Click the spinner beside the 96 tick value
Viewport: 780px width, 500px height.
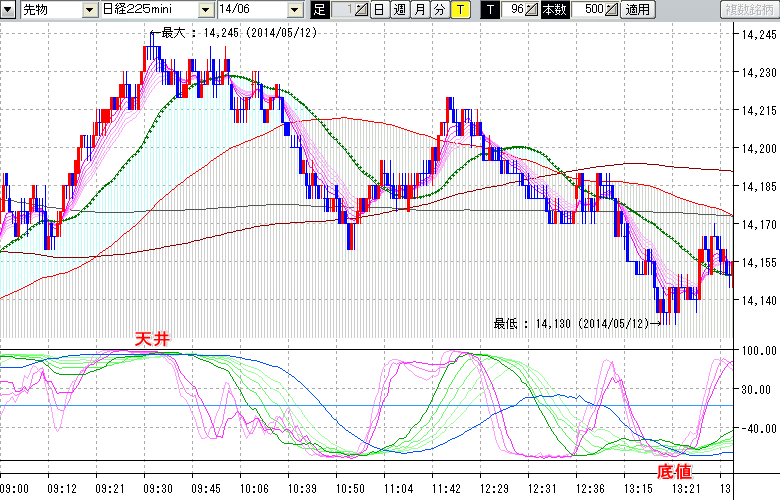tap(532, 10)
